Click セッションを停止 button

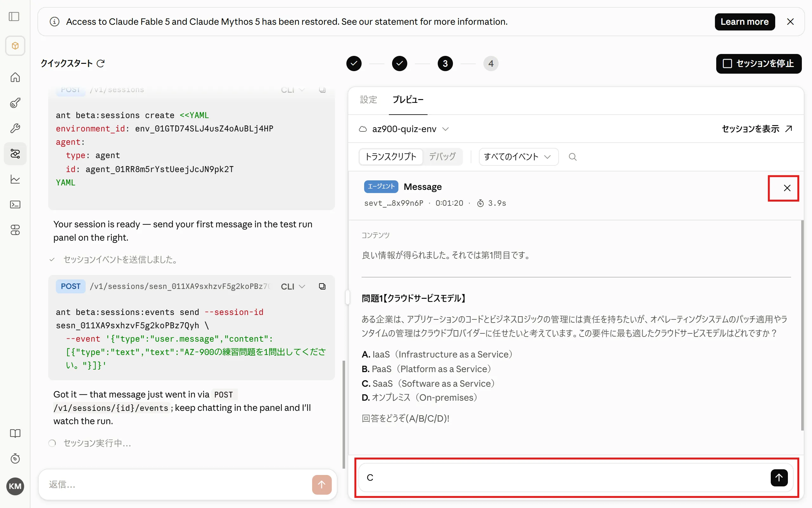tap(759, 63)
